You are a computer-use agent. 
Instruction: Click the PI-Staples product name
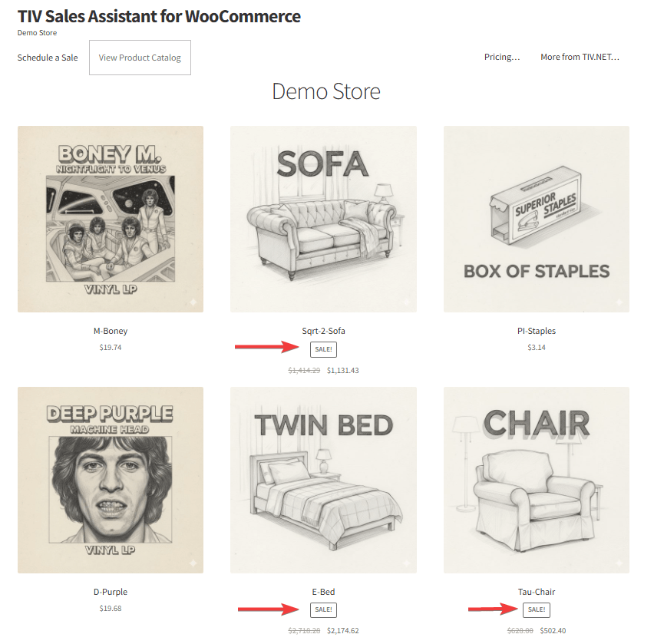coord(536,331)
